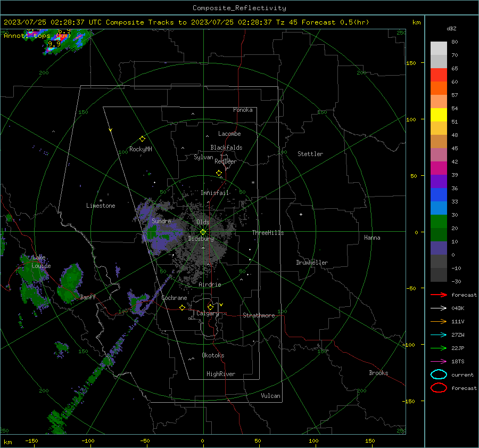Click the Lacombe town label
Viewport: 479px width, 448px height.
(x=229, y=134)
